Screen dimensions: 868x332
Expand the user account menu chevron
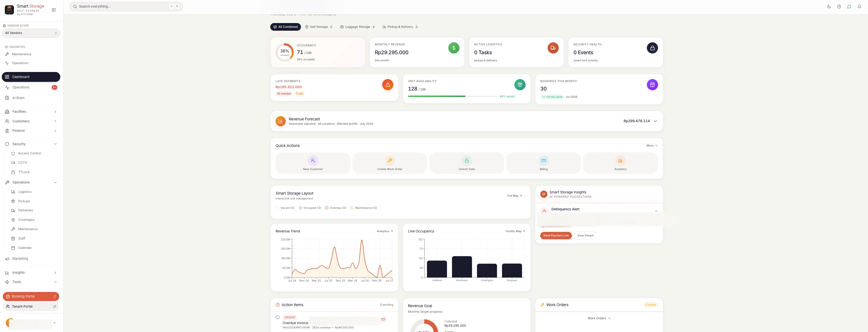coord(55,323)
